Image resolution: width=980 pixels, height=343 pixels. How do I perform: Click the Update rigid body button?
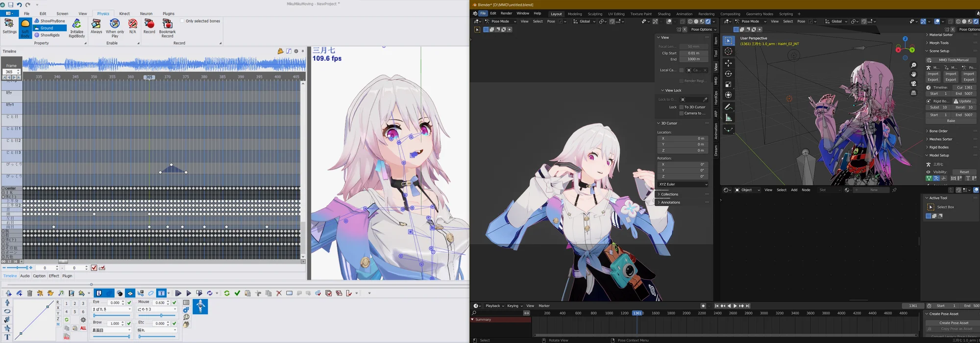964,101
